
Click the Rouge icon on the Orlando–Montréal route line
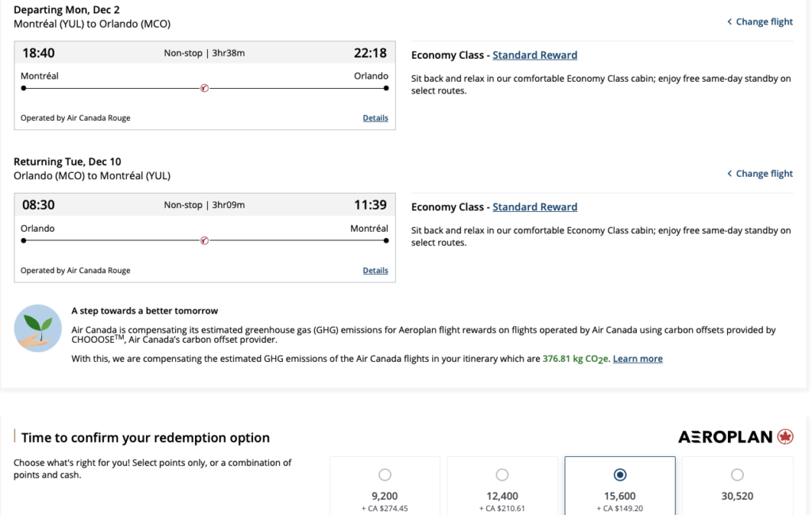coord(205,240)
